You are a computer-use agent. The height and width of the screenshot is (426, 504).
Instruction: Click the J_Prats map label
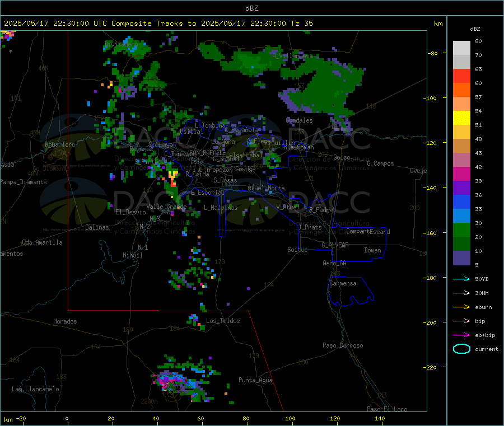click(x=310, y=227)
